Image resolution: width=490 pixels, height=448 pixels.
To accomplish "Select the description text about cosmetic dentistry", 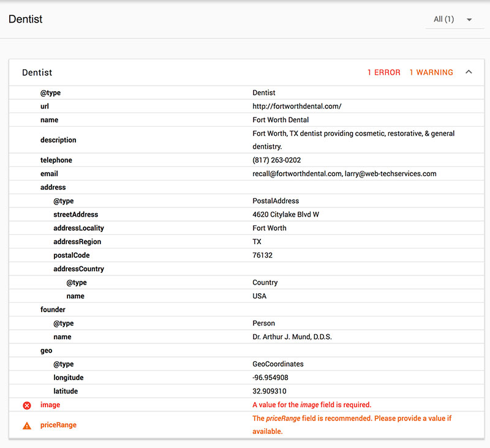I will pyautogui.click(x=353, y=140).
